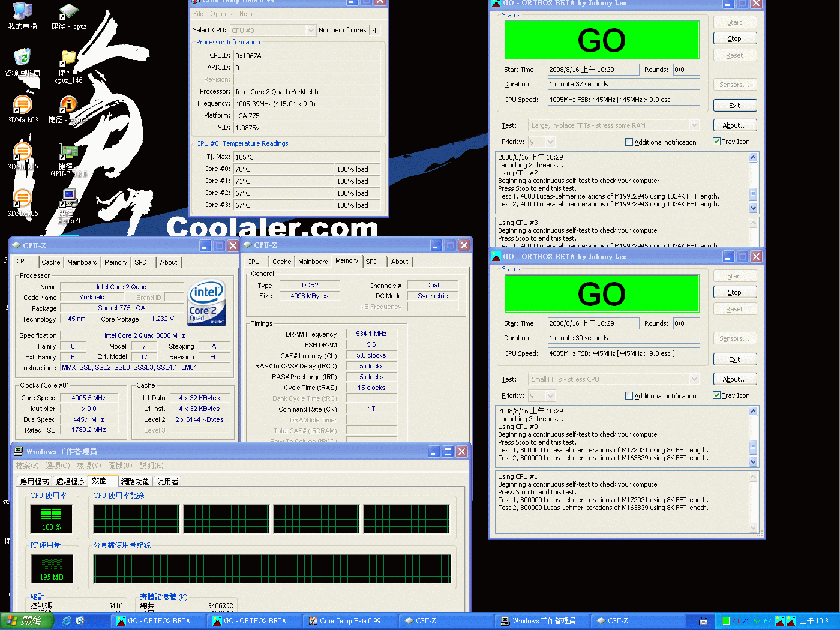Image resolution: width=840 pixels, height=630 pixels.
Task: Click Stop in the upper Orthos window
Action: (x=735, y=38)
